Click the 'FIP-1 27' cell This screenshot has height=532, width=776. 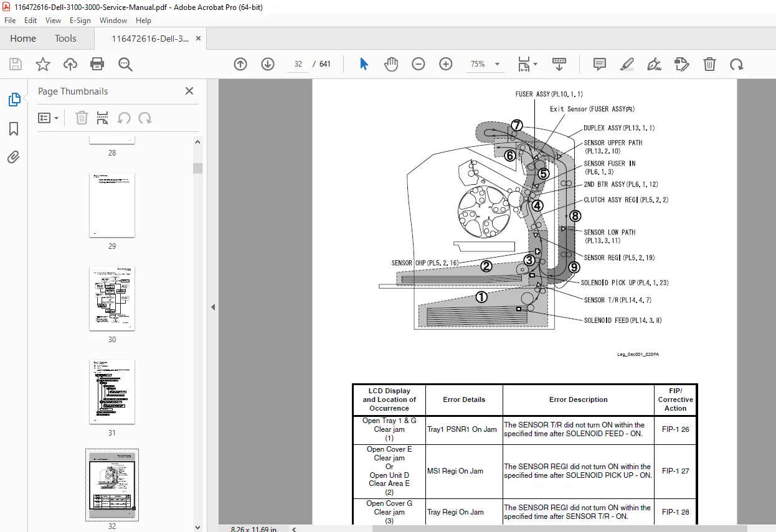[x=675, y=471]
